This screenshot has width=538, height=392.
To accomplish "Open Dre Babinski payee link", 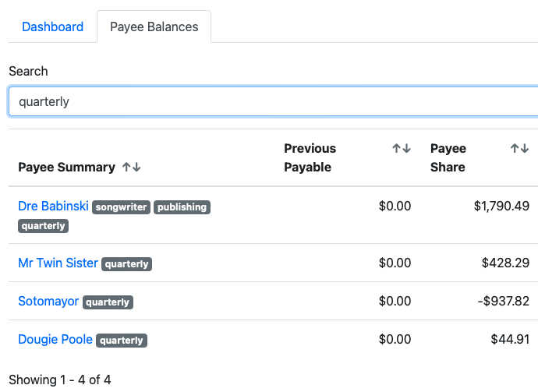I will click(53, 207).
